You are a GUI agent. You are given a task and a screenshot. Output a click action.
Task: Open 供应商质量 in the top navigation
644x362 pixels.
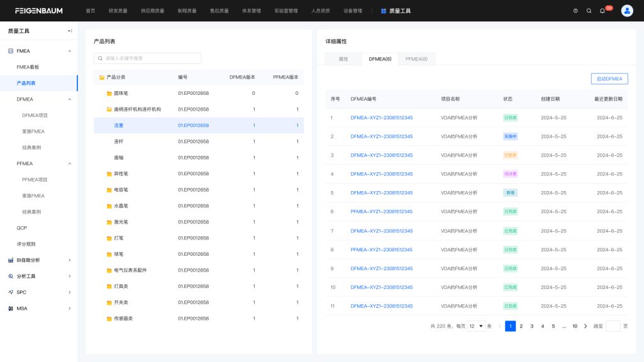tap(152, 11)
